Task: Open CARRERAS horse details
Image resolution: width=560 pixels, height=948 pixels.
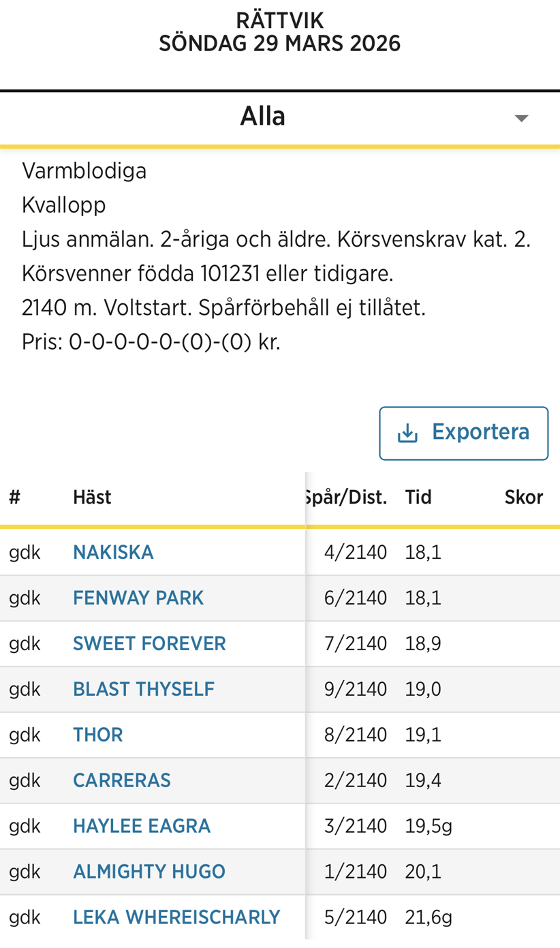Action: pyautogui.click(x=122, y=780)
